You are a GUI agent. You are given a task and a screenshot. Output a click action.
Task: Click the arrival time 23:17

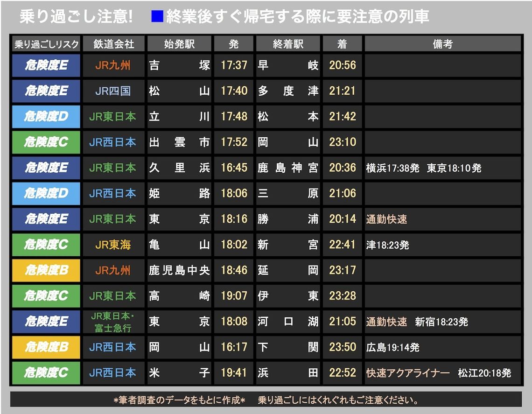click(343, 270)
